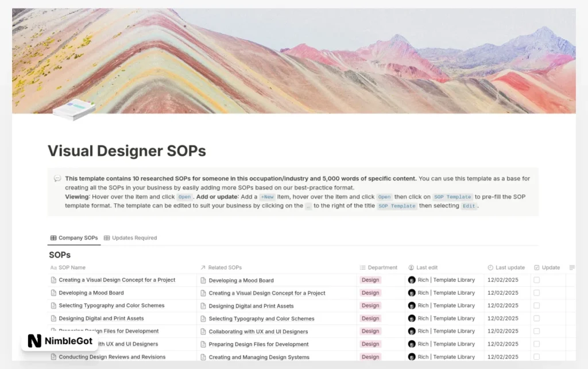The height and width of the screenshot is (369, 588).
Task: Click the callout speech bubble icon
Action: (x=57, y=178)
